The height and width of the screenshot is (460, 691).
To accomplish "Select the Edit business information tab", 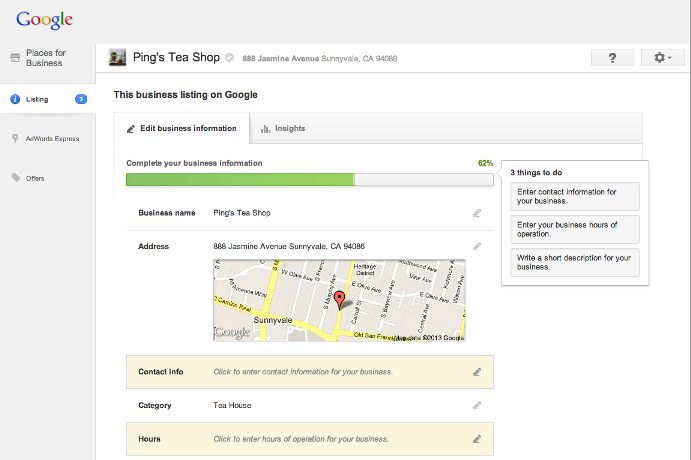I will pos(181,128).
